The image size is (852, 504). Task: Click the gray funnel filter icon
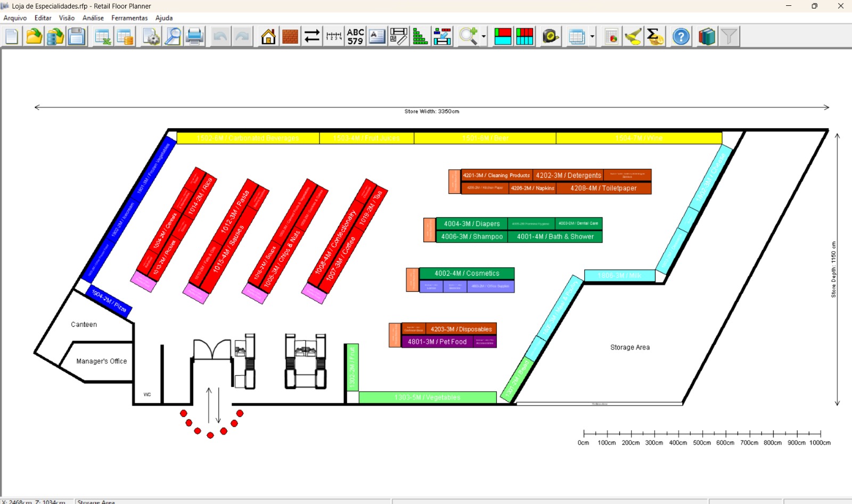[x=729, y=37]
